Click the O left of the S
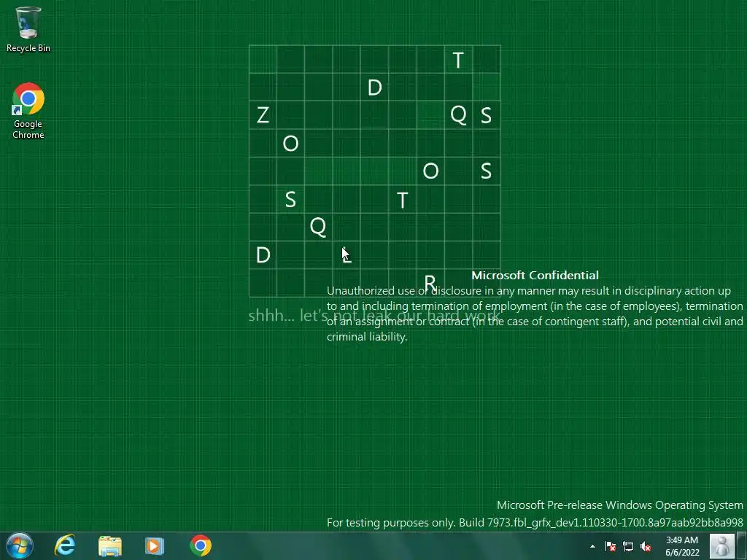Image resolution: width=747 pixels, height=560 pixels. click(430, 171)
